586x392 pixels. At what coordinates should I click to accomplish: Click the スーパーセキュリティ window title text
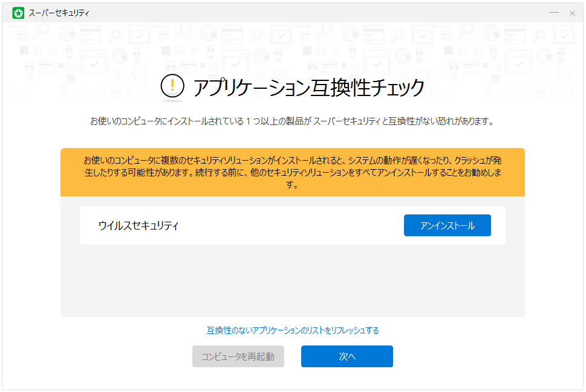pyautogui.click(x=59, y=13)
